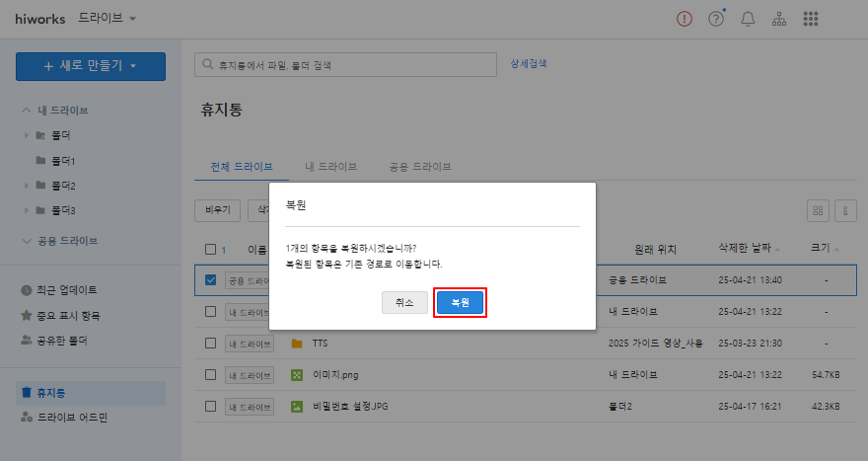Switch to the 공용 드라이브 tab
The image size is (868, 461).
(420, 167)
